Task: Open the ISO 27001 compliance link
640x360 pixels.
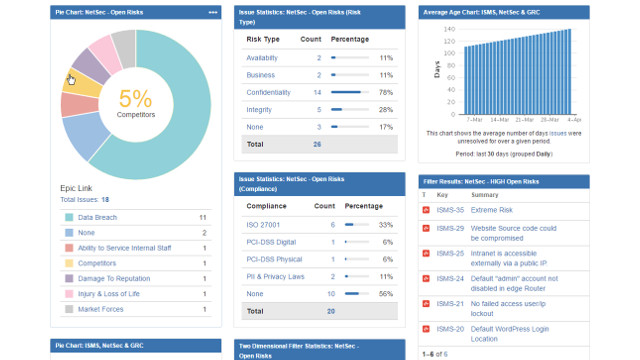Action: (263, 225)
